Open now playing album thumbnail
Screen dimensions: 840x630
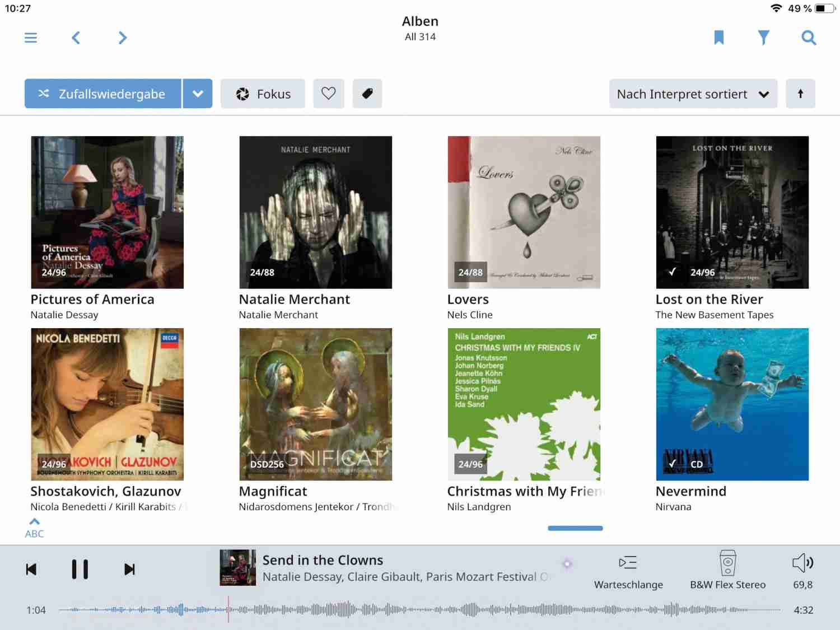(238, 568)
